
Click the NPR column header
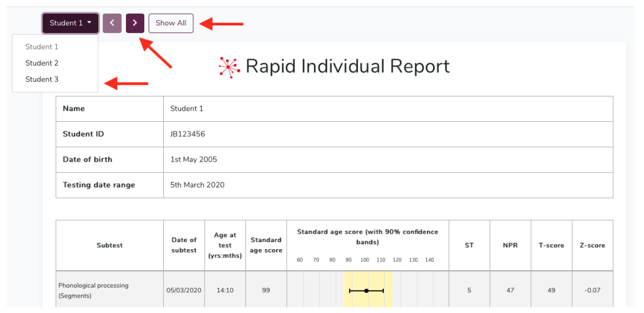tap(510, 245)
